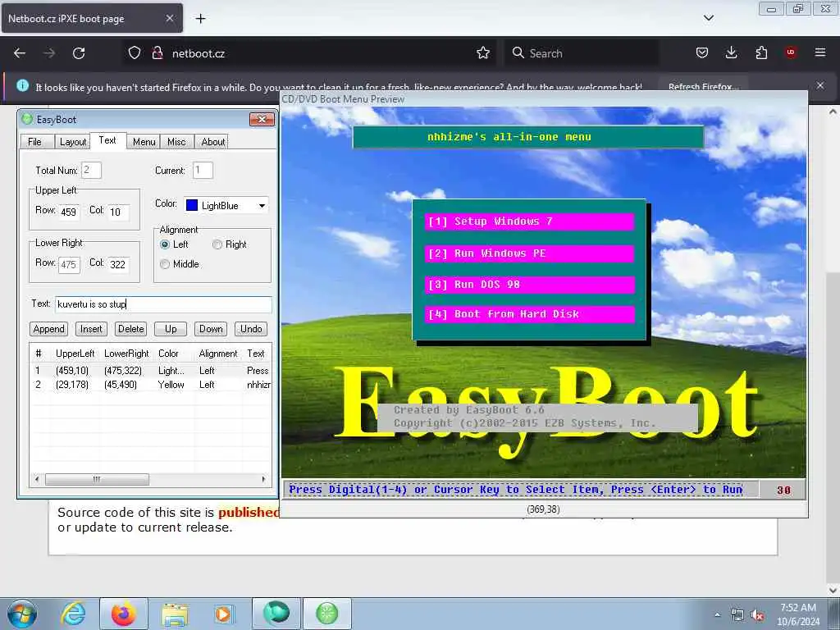This screenshot has height=630, width=840.
Task: Click the Upper Left Col field
Action: [118, 212]
